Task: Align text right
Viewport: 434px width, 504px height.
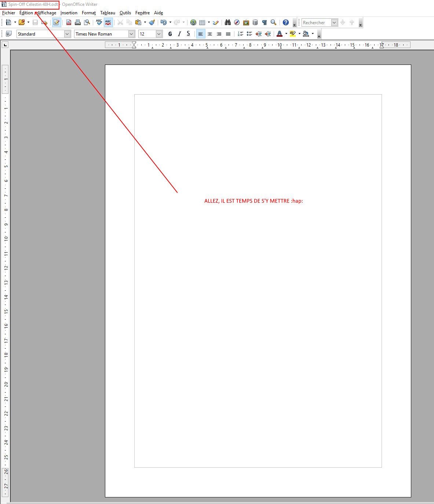Action: pos(219,34)
